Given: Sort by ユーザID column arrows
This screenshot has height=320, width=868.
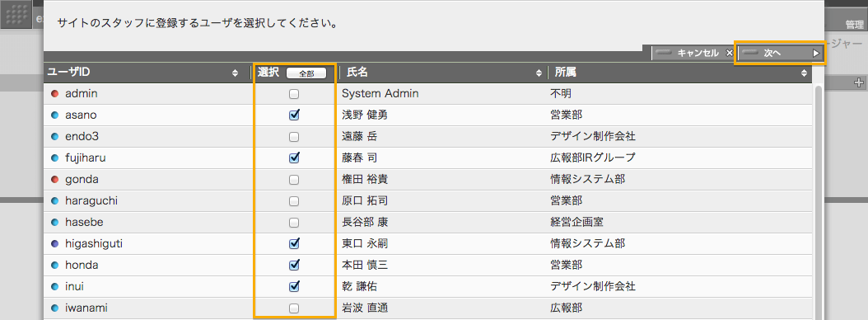Looking at the screenshot, I should [x=235, y=73].
